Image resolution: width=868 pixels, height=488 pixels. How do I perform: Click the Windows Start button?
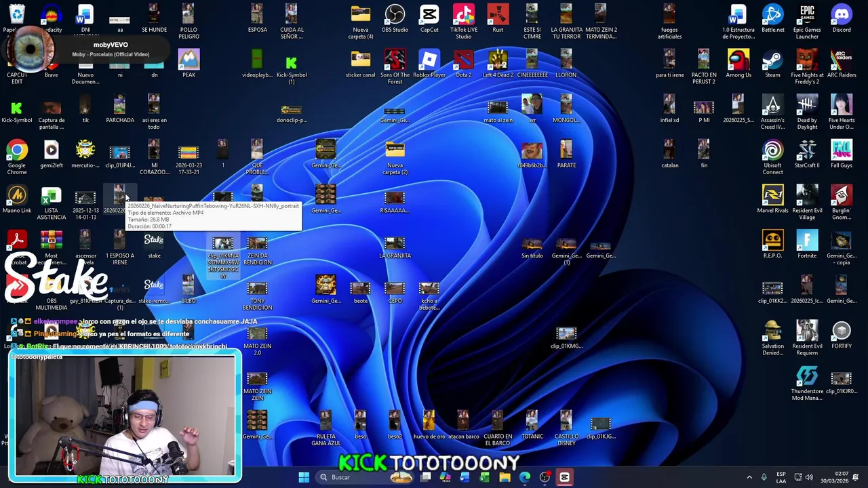pyautogui.click(x=304, y=477)
